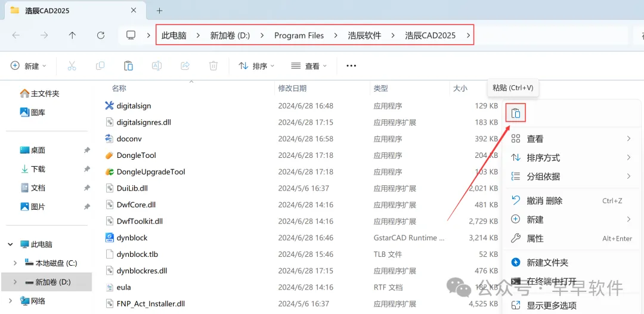Screen dimensions: 644x314
Task: Click the DongleUpgradeTool application icon
Action: click(109, 172)
